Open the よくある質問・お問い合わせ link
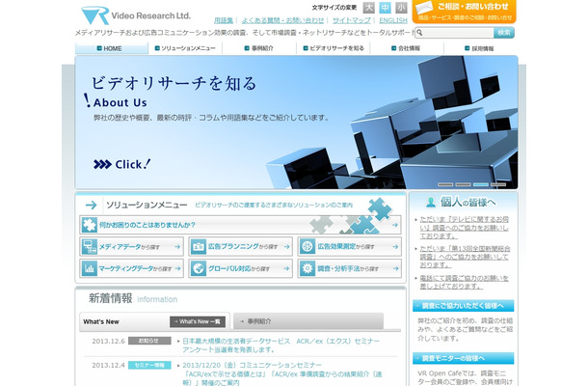Screen dimensions: 588x386 [x=282, y=20]
